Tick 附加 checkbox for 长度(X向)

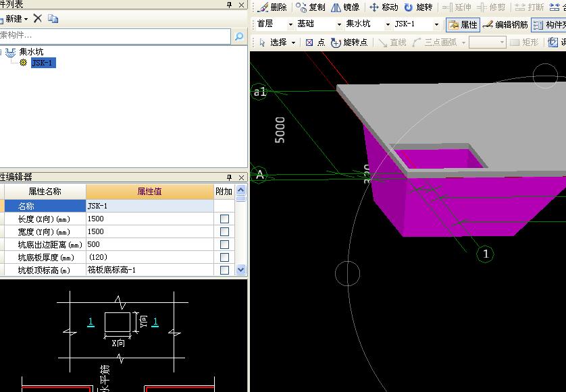224,219
